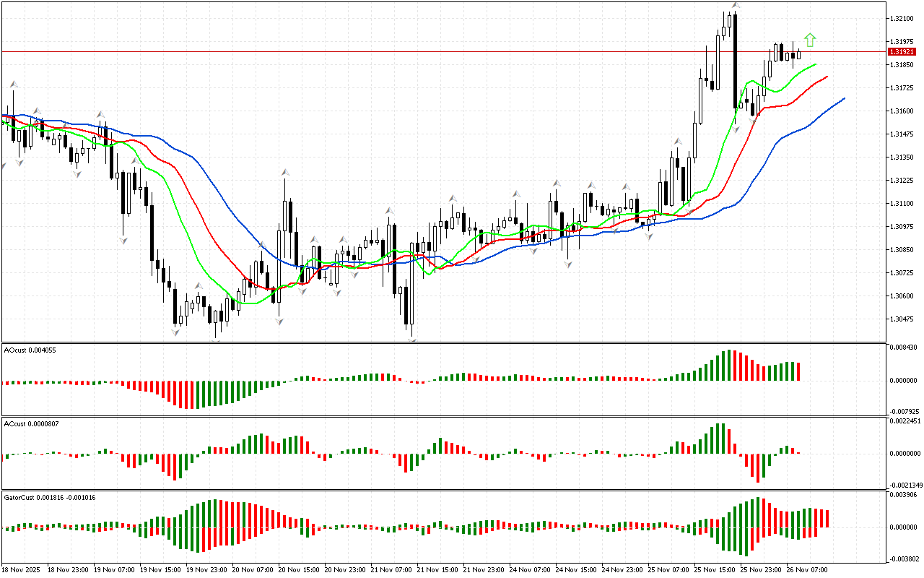Screen dimensions: 924x578
Task: Click the 1.30475 price axis label
Action: pos(901,319)
